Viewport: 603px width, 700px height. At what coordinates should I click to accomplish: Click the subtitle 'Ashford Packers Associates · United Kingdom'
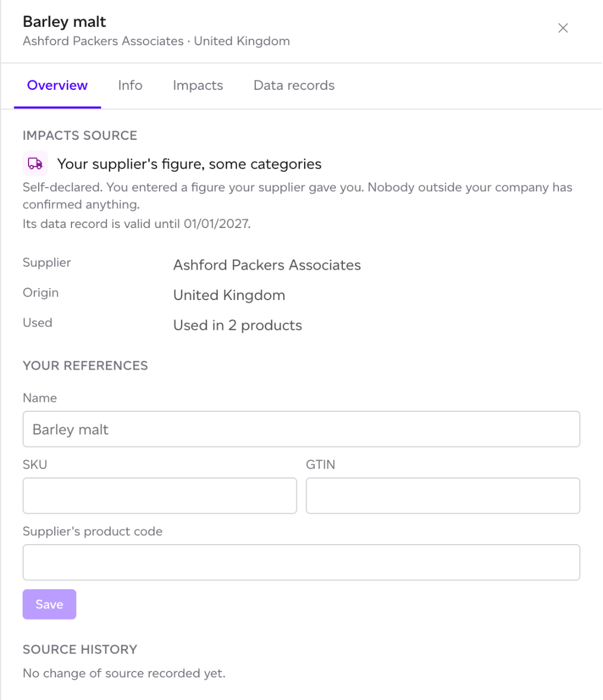click(156, 41)
